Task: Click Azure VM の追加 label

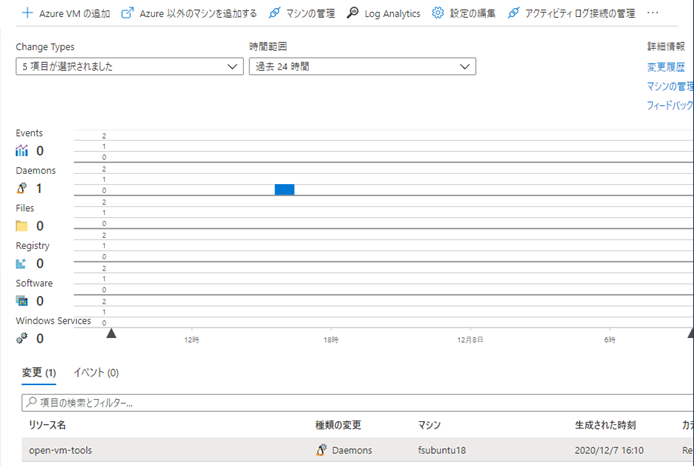Action: 75,14
